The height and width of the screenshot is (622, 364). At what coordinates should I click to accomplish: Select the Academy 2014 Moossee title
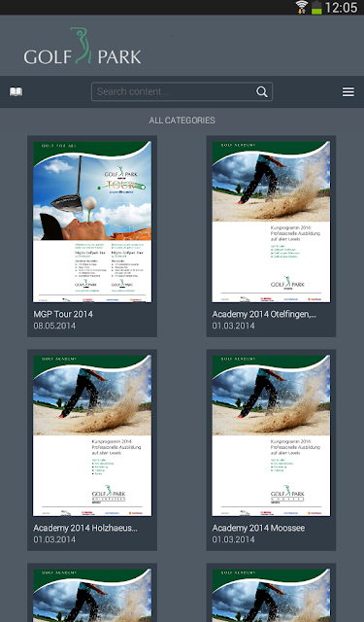click(258, 528)
